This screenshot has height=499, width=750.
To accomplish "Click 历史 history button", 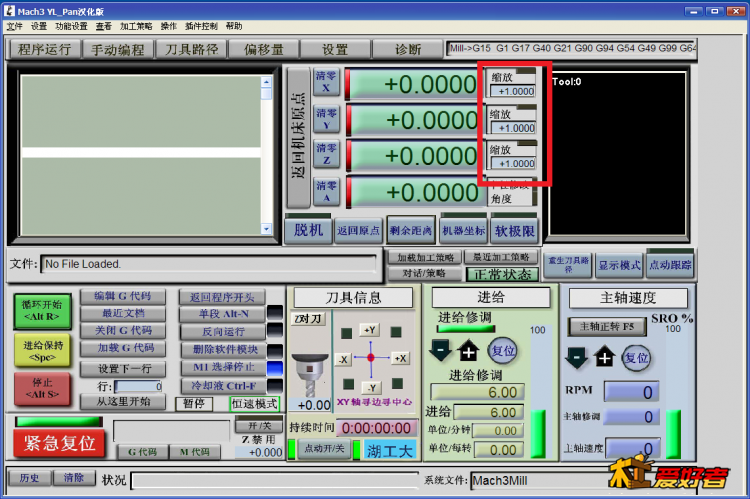I will point(30,477).
